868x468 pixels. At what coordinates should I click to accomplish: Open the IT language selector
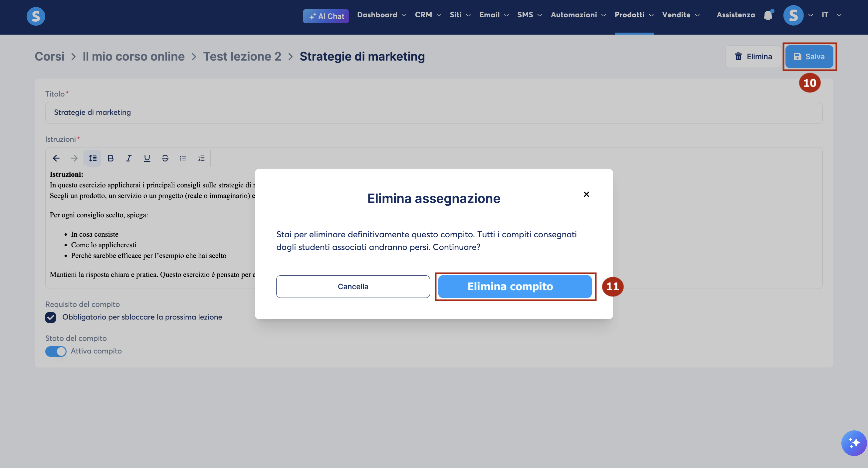[831, 15]
